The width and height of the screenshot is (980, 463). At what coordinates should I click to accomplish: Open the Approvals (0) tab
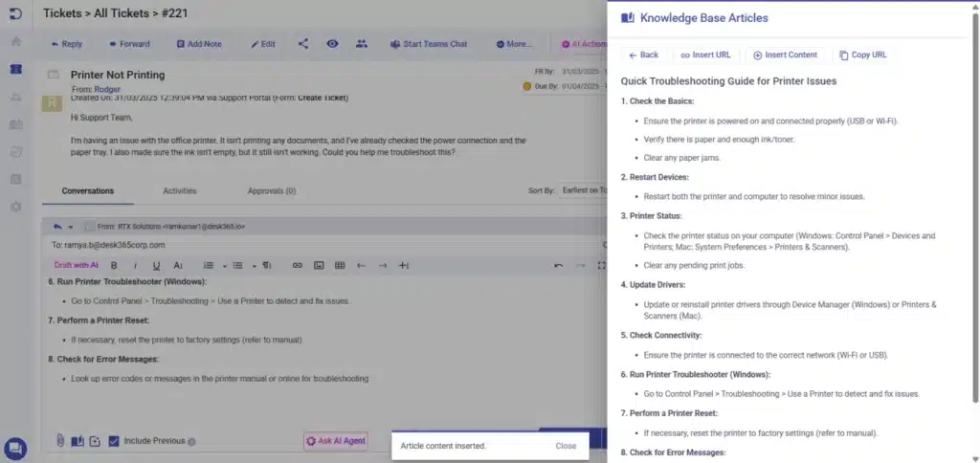271,190
